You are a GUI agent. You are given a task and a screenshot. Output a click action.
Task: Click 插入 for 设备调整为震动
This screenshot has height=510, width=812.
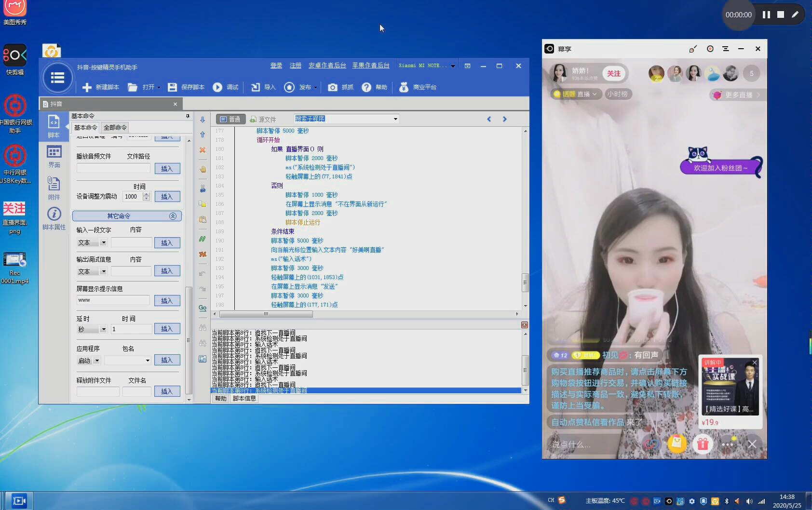click(x=167, y=197)
